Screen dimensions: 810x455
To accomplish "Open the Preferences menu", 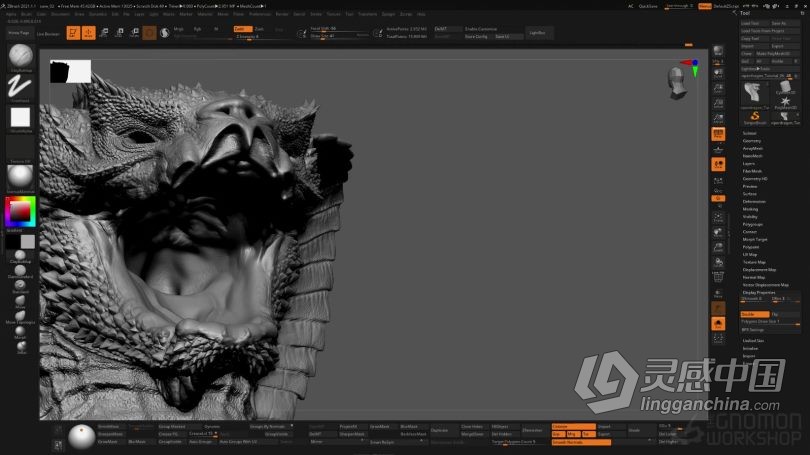I will (260, 14).
